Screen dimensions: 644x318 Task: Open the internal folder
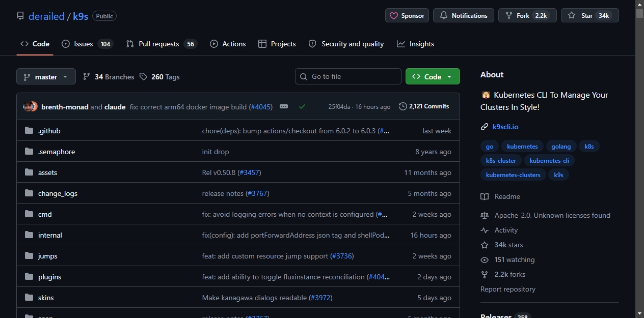(x=50, y=235)
